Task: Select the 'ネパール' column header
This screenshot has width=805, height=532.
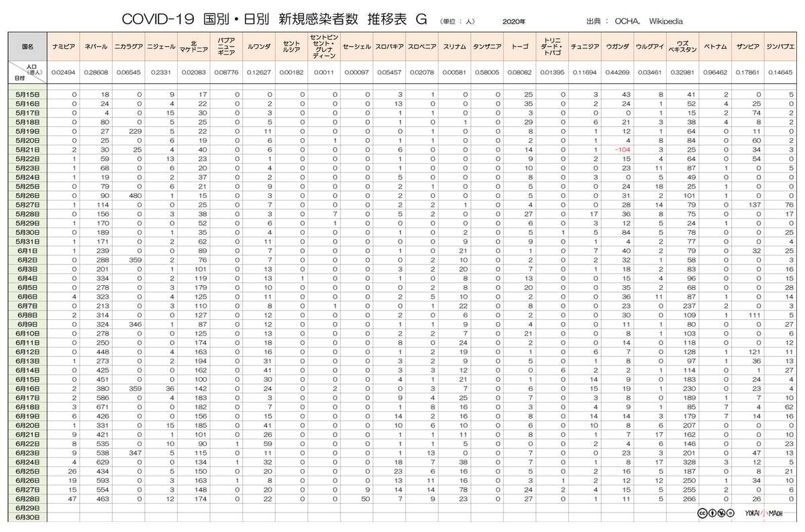Action: click(x=97, y=47)
